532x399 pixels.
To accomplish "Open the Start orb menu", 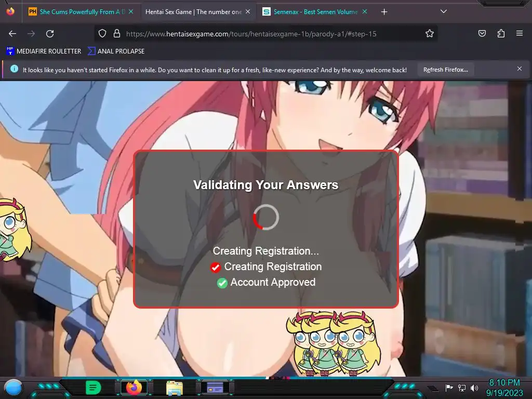I will click(13, 388).
